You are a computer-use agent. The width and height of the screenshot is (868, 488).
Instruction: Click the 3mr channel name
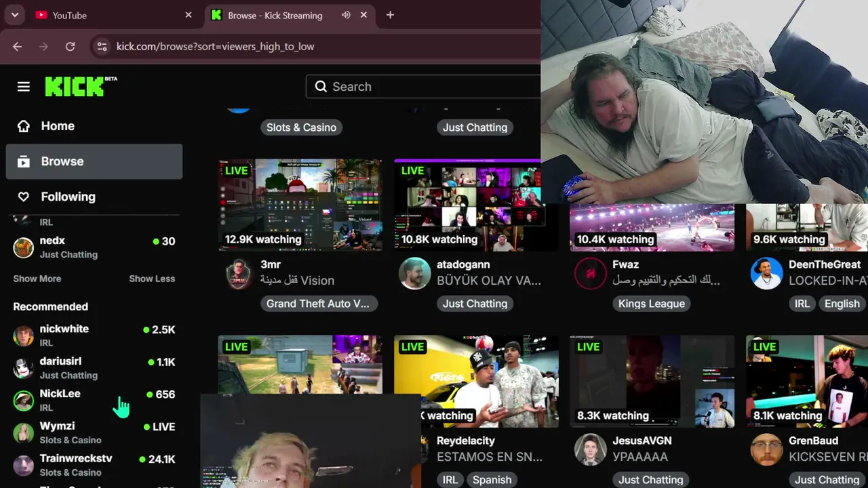point(271,264)
